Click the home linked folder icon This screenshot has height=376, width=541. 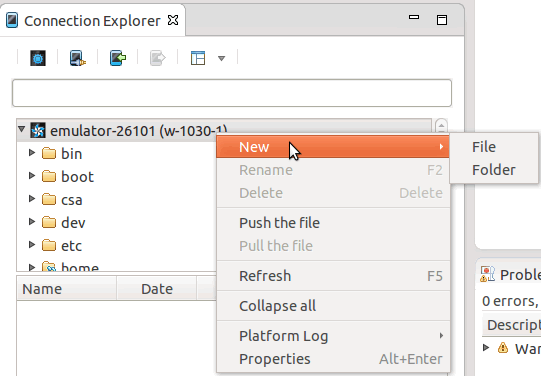(49, 267)
